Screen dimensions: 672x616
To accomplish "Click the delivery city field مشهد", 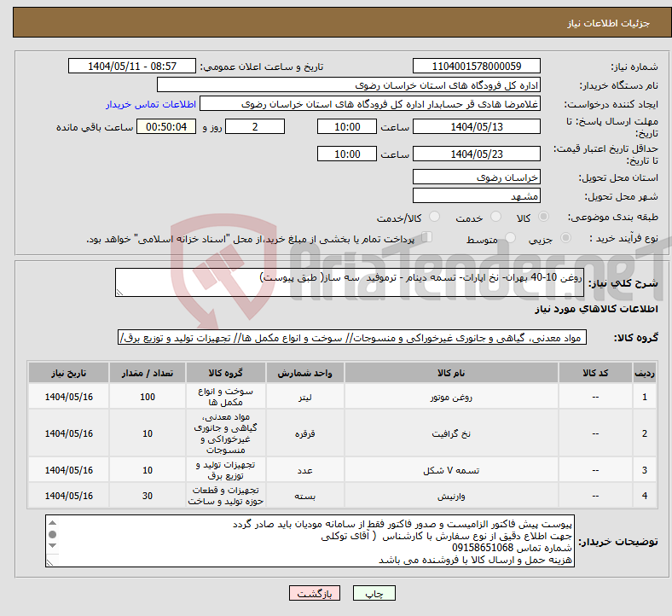I will coord(477,196).
